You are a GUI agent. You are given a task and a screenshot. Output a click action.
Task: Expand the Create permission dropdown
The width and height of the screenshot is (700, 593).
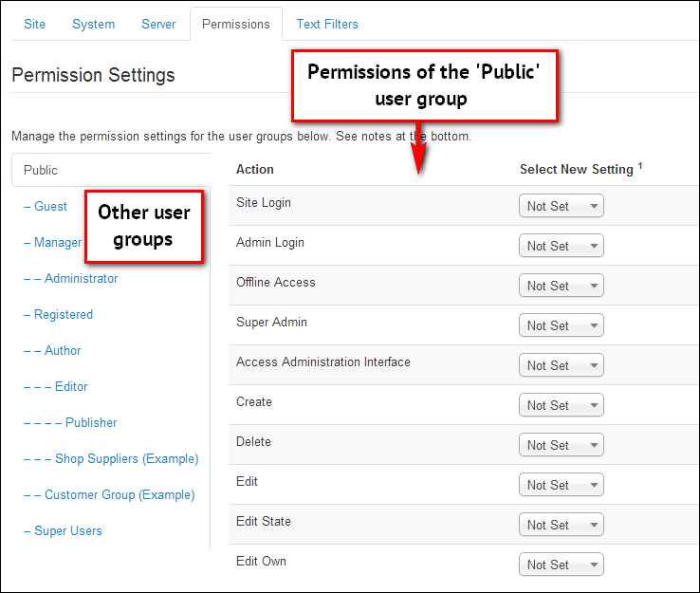click(x=562, y=405)
